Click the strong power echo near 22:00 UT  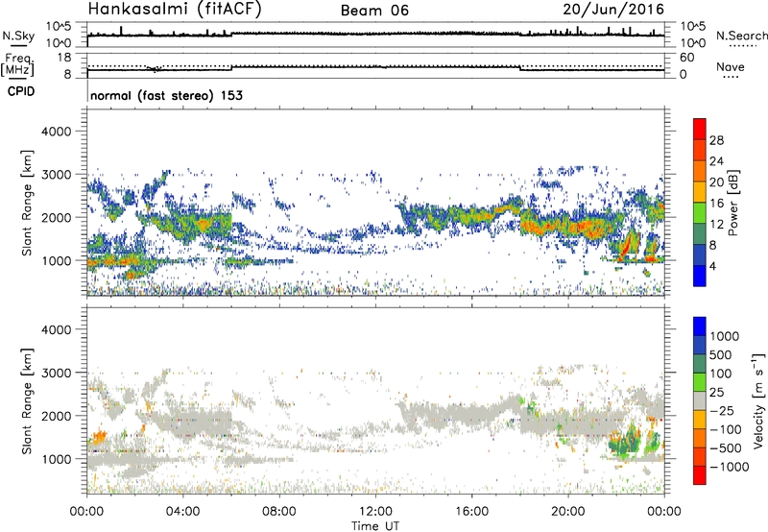tap(628, 245)
